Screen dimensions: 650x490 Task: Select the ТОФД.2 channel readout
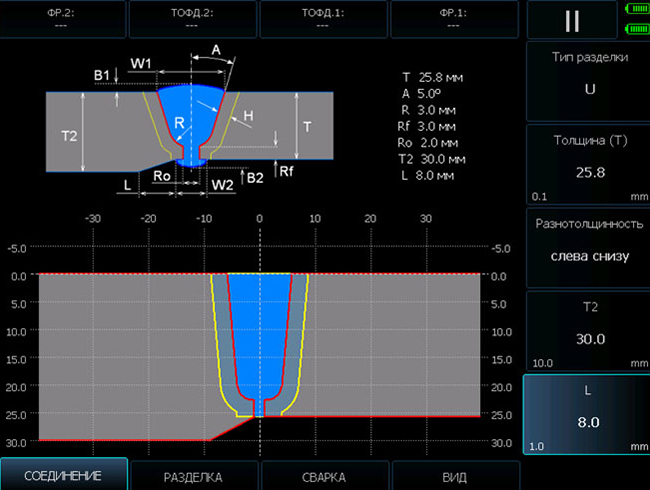pos(193,19)
